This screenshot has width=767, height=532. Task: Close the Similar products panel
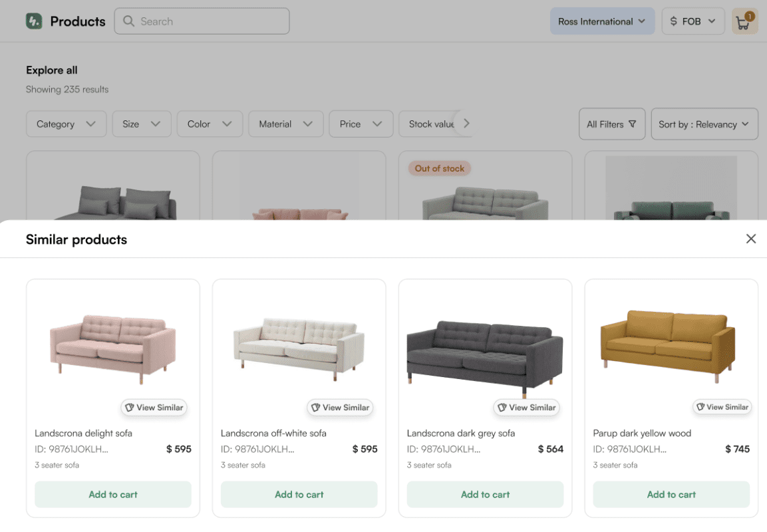751,238
